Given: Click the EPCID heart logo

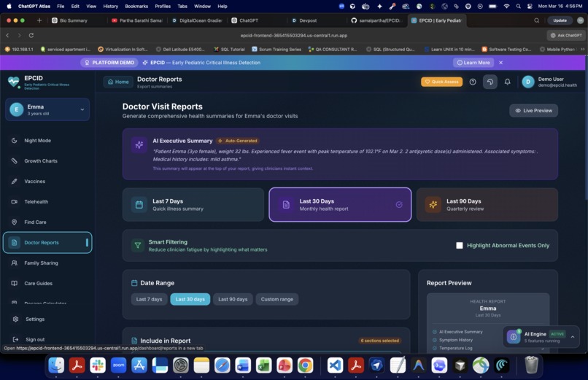Looking at the screenshot, I should [x=14, y=81].
